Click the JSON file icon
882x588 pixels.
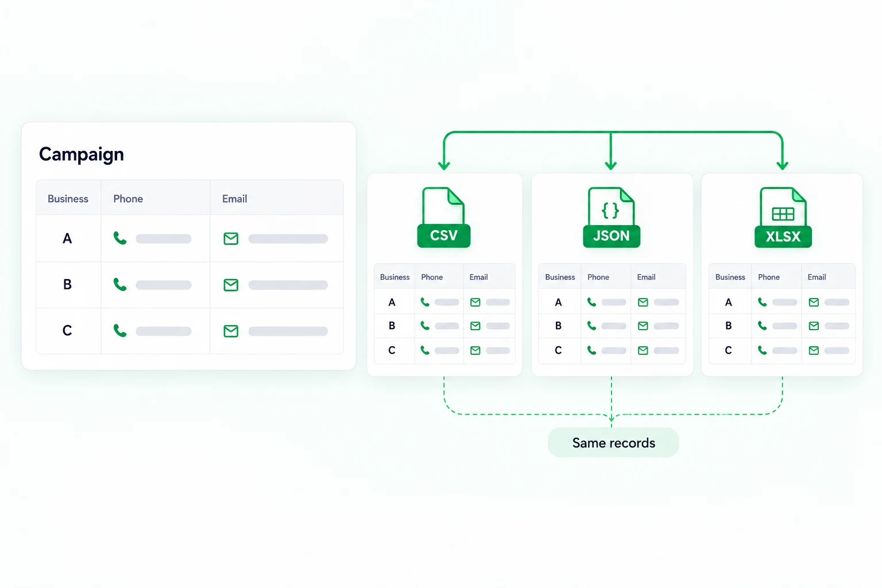tap(612, 218)
